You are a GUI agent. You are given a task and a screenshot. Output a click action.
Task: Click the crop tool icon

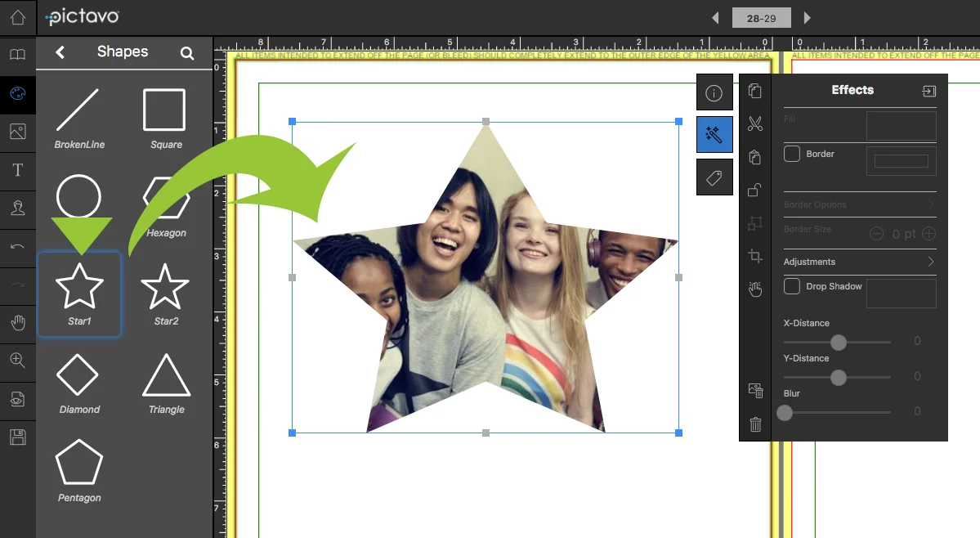pyautogui.click(x=755, y=256)
